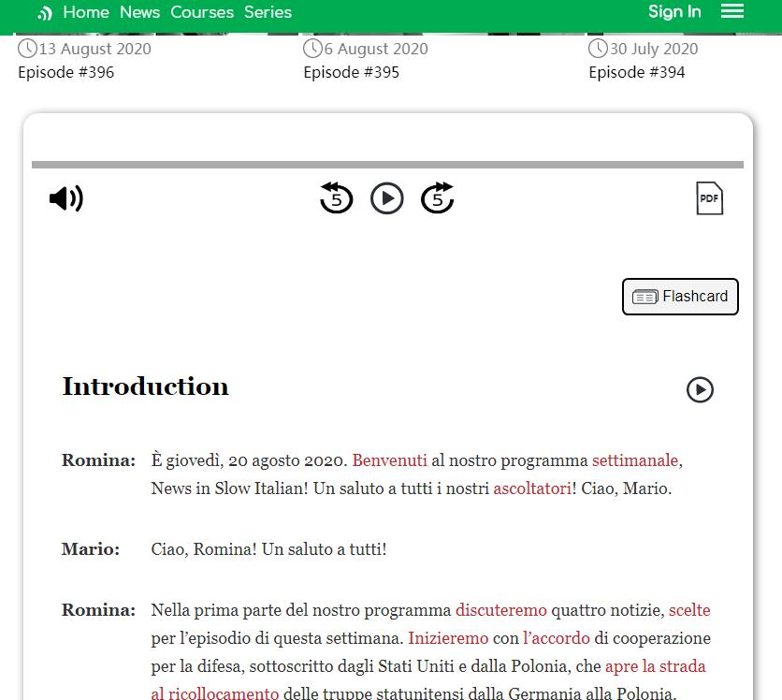Click the highlighted word "settimanale"
Image resolution: width=782 pixels, height=700 pixels.
pyautogui.click(x=635, y=460)
